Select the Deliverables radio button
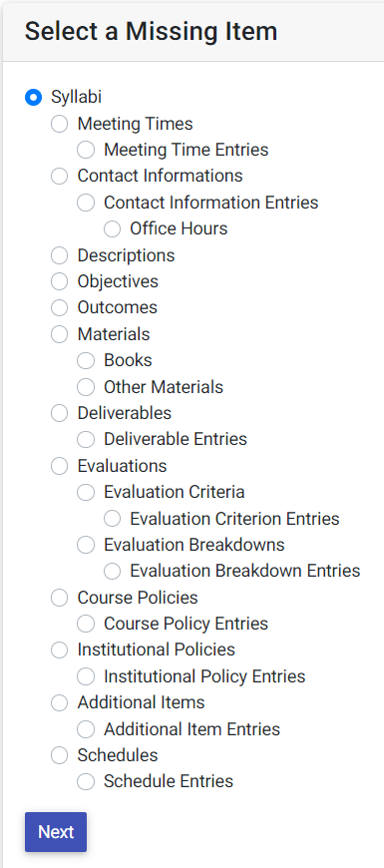 click(x=59, y=413)
